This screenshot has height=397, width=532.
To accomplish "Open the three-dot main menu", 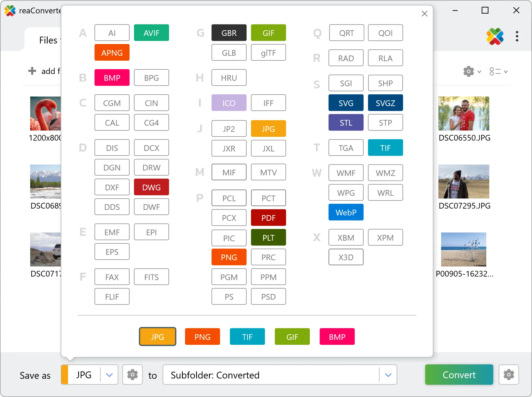I will pyautogui.click(x=517, y=36).
